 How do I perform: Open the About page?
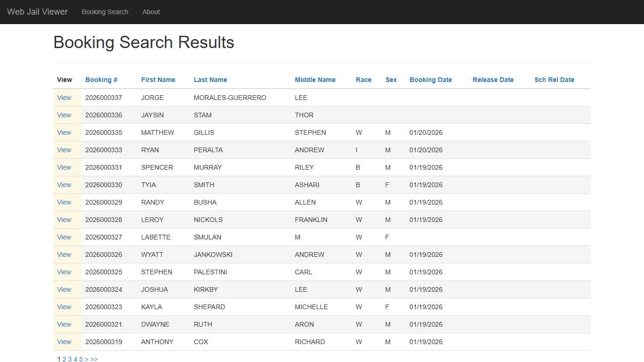[x=151, y=12]
